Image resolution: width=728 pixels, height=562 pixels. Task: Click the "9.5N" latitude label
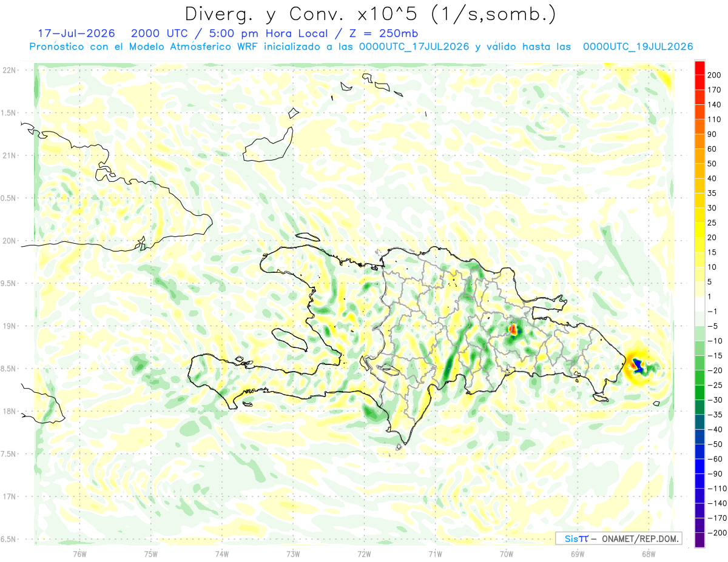pos(9,284)
